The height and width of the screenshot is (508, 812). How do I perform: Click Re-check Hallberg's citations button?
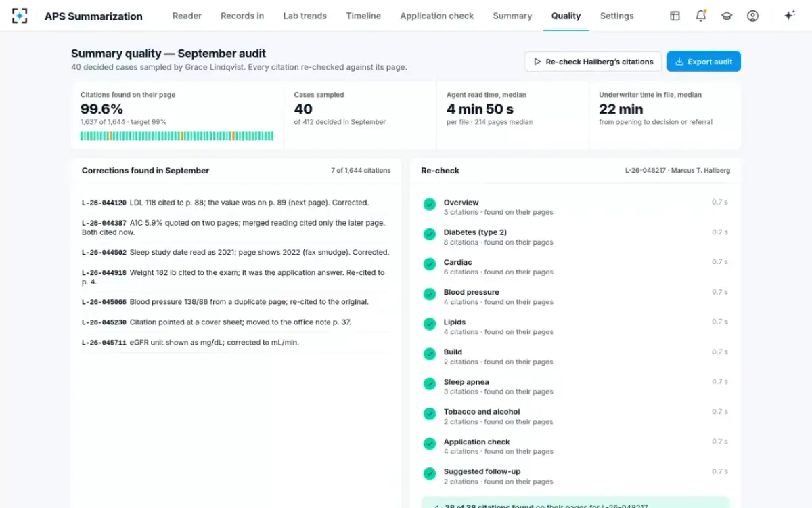pos(593,62)
